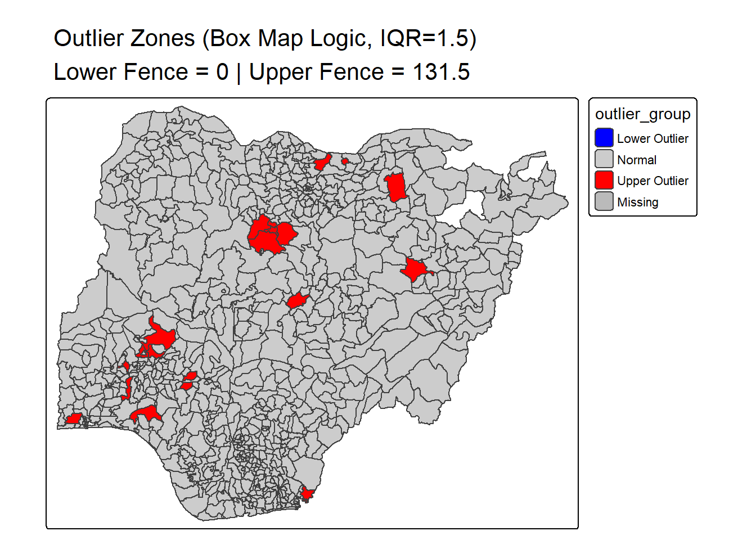Click the 'Lower Outlier' legend label
756x540 pixels.
(x=652, y=138)
